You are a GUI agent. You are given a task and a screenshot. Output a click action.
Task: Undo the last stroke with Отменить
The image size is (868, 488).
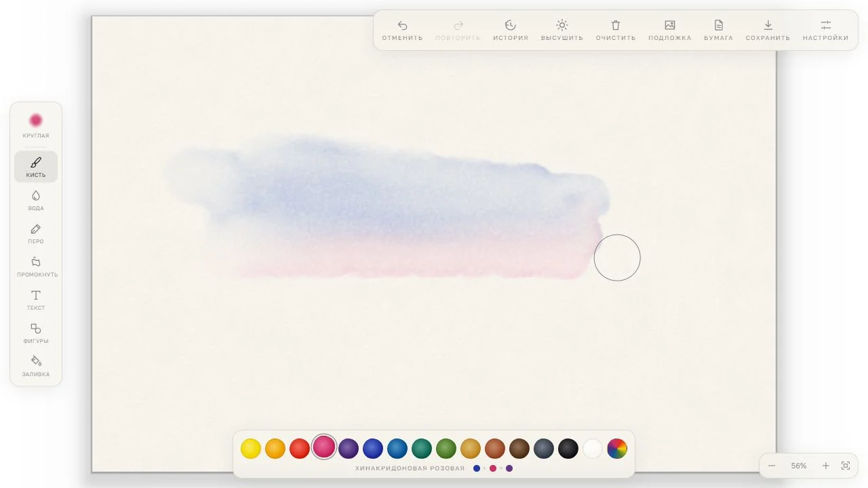(x=402, y=30)
